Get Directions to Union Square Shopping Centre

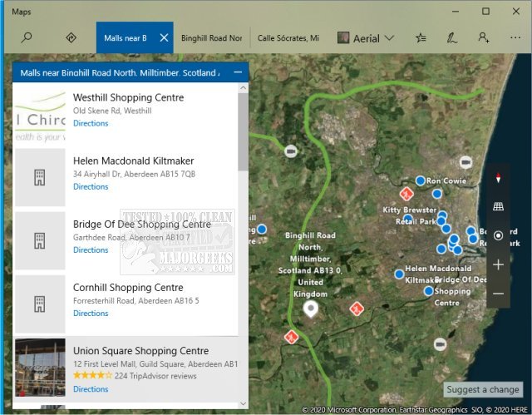point(91,389)
